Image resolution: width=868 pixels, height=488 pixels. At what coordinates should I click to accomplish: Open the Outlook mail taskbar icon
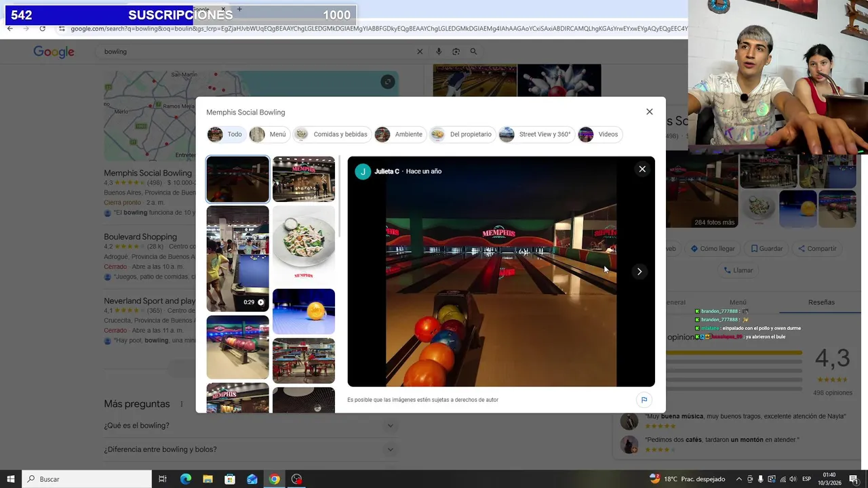click(x=252, y=479)
